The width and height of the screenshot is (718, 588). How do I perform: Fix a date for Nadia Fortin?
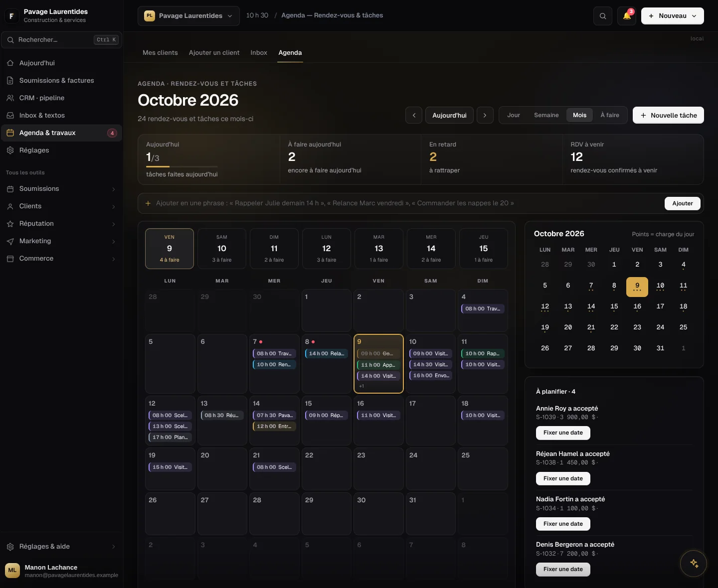(563, 524)
